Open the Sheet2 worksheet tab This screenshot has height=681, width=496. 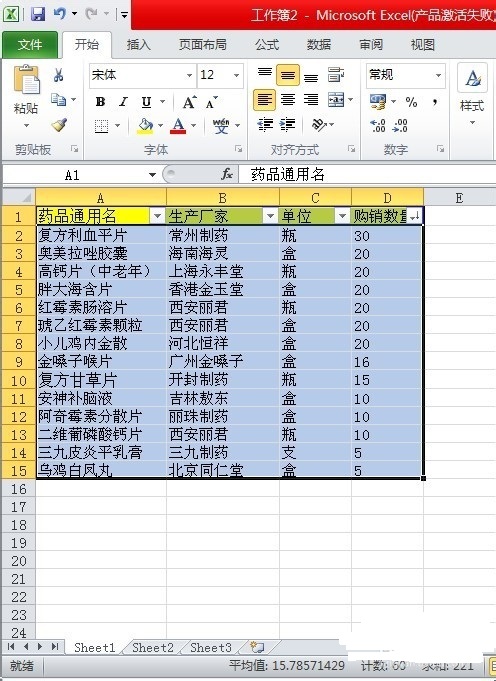click(152, 648)
